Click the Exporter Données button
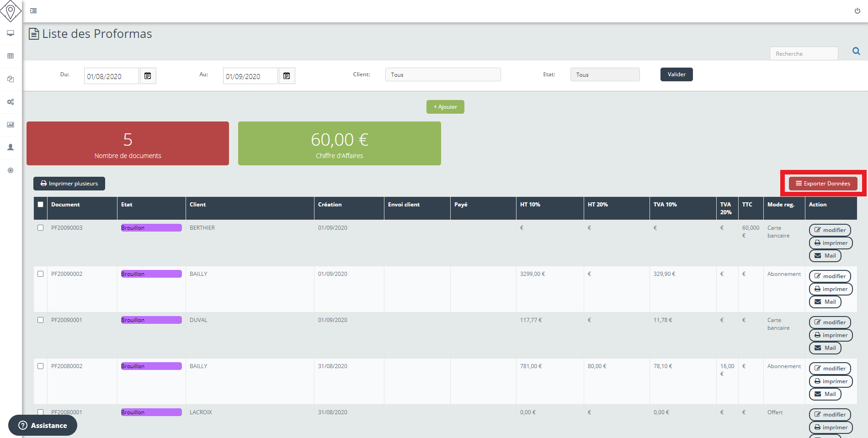The image size is (868, 438). pyautogui.click(x=822, y=183)
